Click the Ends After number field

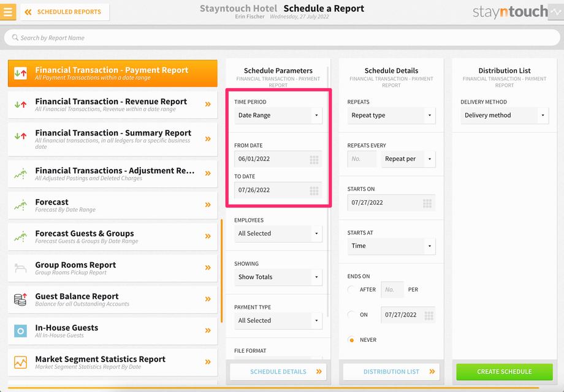pyautogui.click(x=392, y=290)
